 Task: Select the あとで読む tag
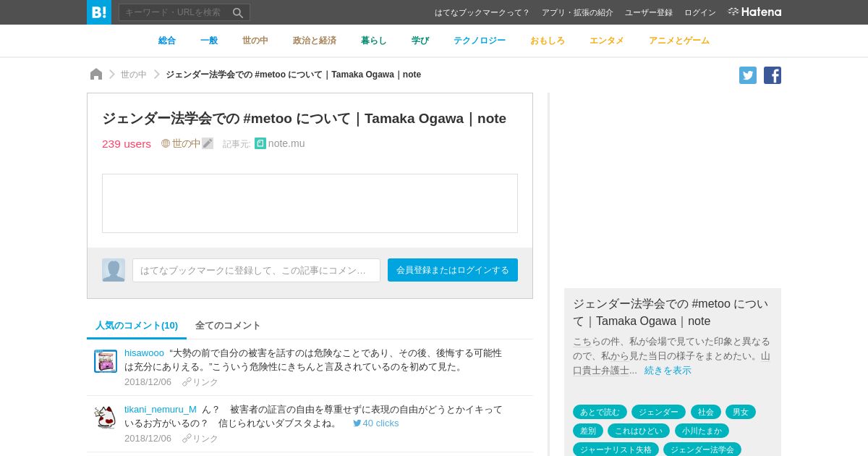point(600,412)
